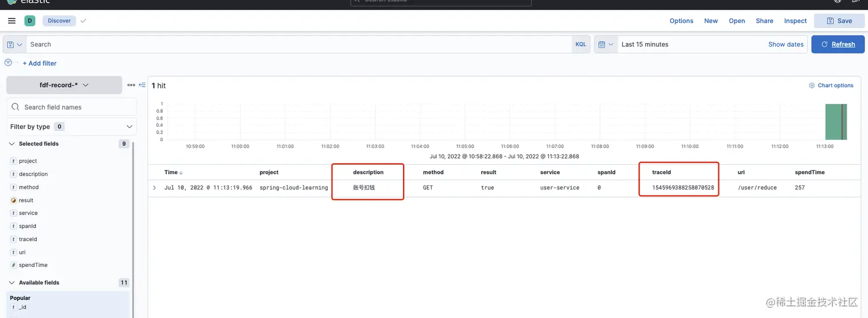Click the Jul 10, 2022 @ 11:13:19.966 cell

coord(208,188)
